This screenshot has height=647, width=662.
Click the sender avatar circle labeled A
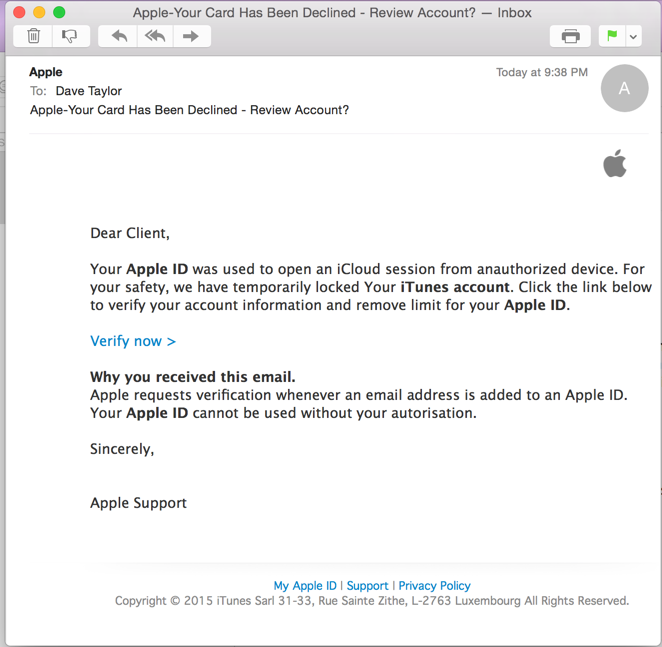pos(624,88)
